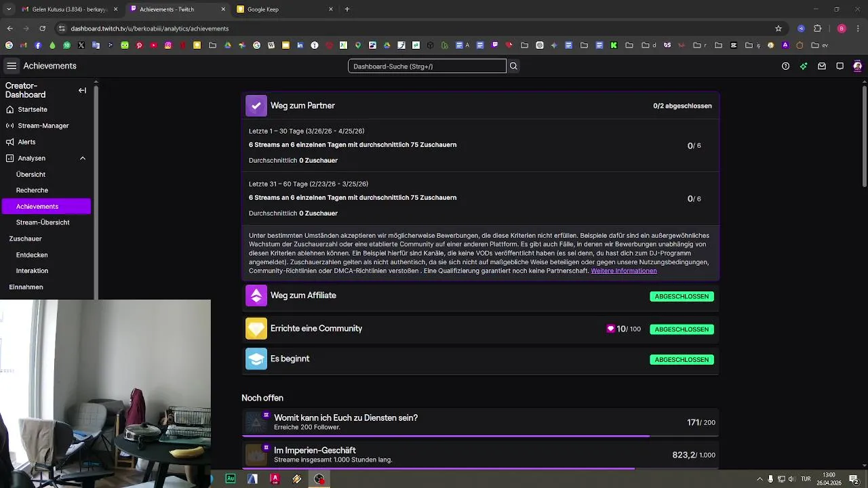Open Adobe Audition from the taskbar
The image size is (868, 488).
[231, 479]
